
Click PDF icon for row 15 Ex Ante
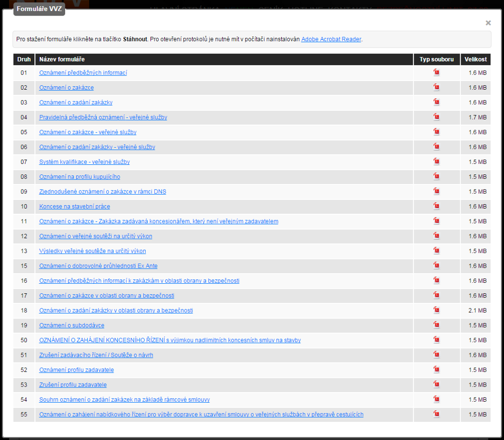pos(436,266)
